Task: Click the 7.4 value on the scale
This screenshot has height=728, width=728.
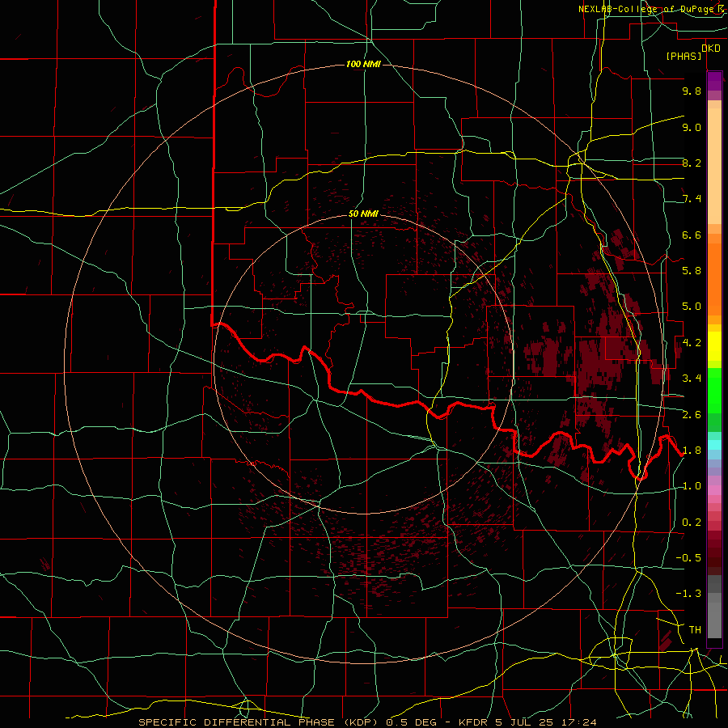Action: point(692,199)
